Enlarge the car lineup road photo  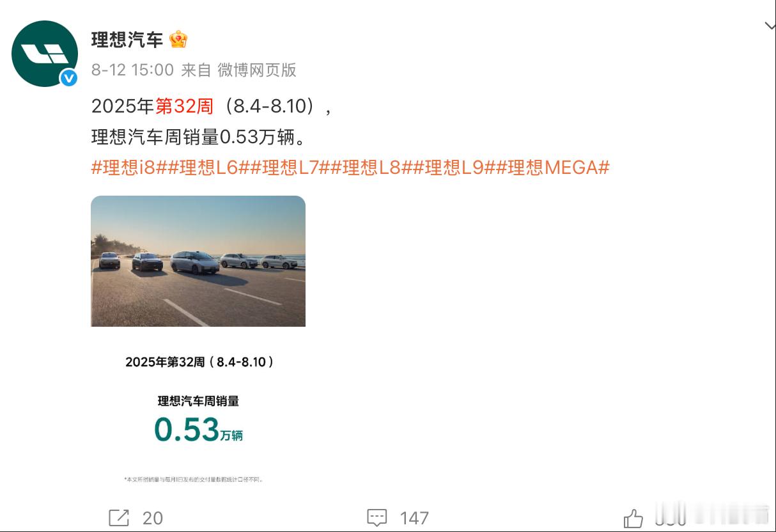point(198,261)
